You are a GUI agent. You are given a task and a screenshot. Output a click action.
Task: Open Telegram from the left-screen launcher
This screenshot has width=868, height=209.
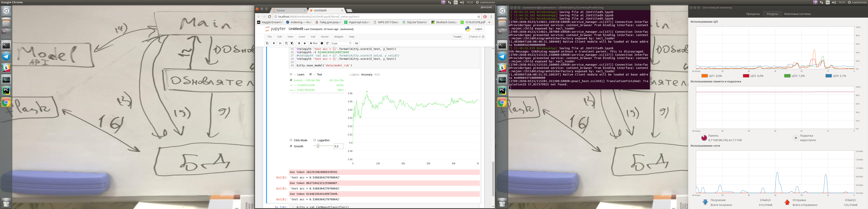coord(6,57)
